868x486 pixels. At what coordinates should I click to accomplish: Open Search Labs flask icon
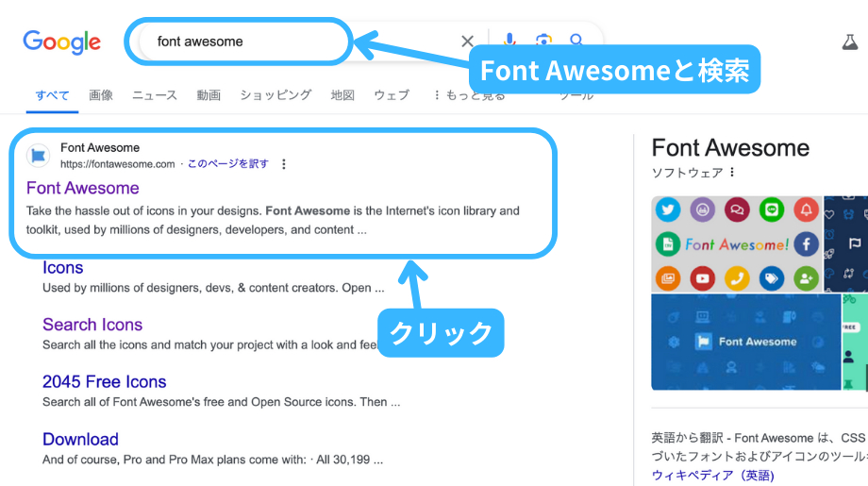point(850,42)
